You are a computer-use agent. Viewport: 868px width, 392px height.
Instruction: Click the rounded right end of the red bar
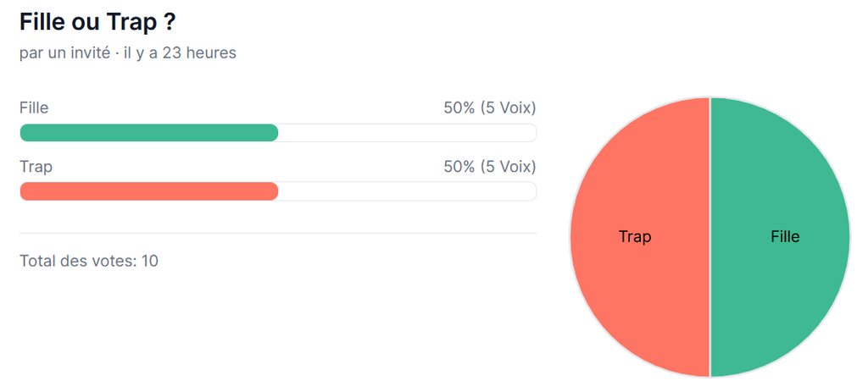(273, 191)
